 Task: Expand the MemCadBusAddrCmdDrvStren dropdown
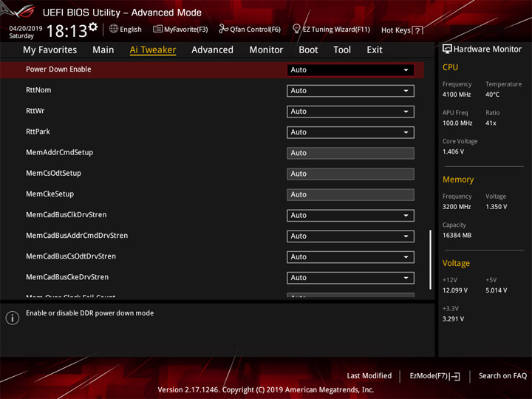(x=350, y=236)
